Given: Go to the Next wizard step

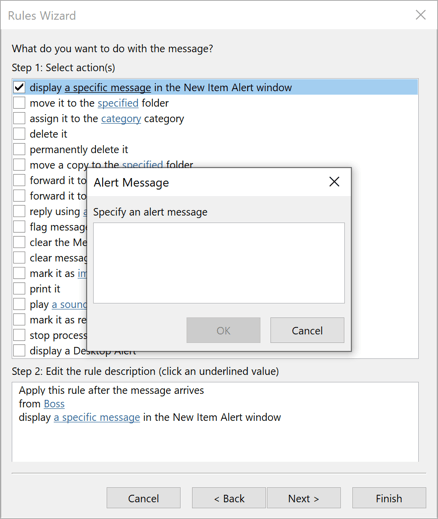Looking at the screenshot, I should 304,498.
